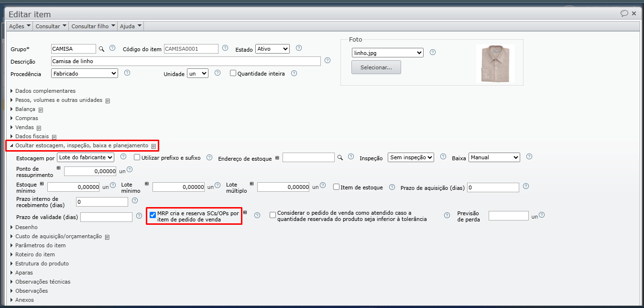
Task: Open Procedência dropdown showing Fabricado
Action: click(84, 74)
